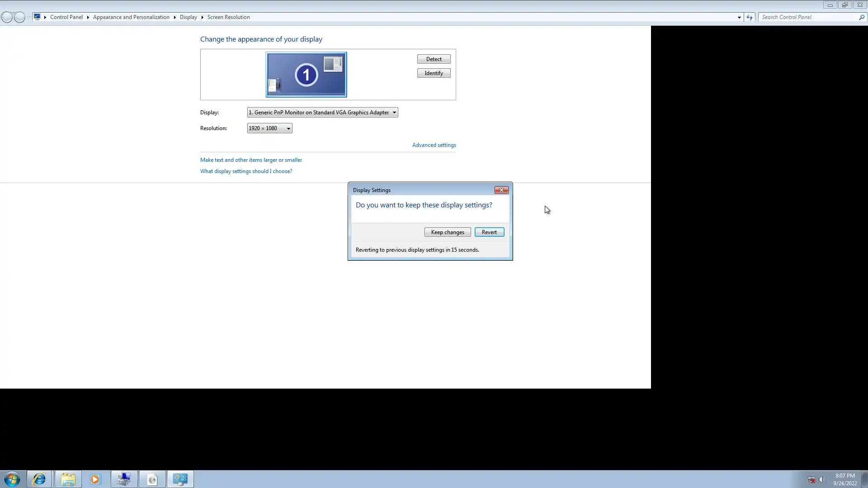This screenshot has width=868, height=488.
Task: Click the refresh icon beside address bar
Action: 750,17
